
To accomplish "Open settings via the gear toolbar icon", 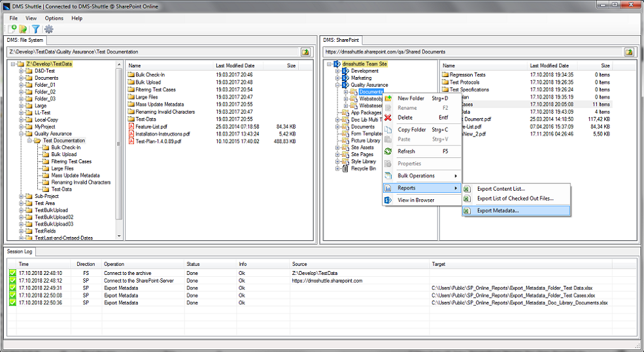I will (x=49, y=29).
